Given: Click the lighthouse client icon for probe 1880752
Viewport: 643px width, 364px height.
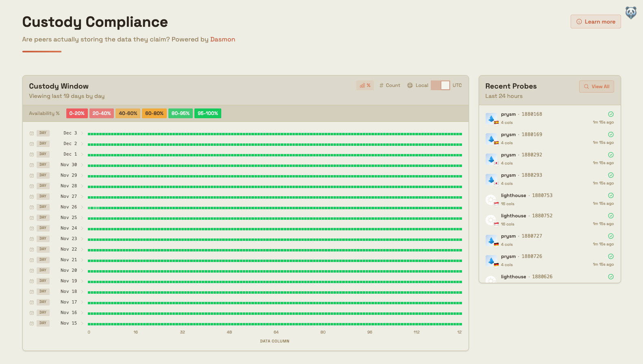Looking at the screenshot, I should click(491, 220).
